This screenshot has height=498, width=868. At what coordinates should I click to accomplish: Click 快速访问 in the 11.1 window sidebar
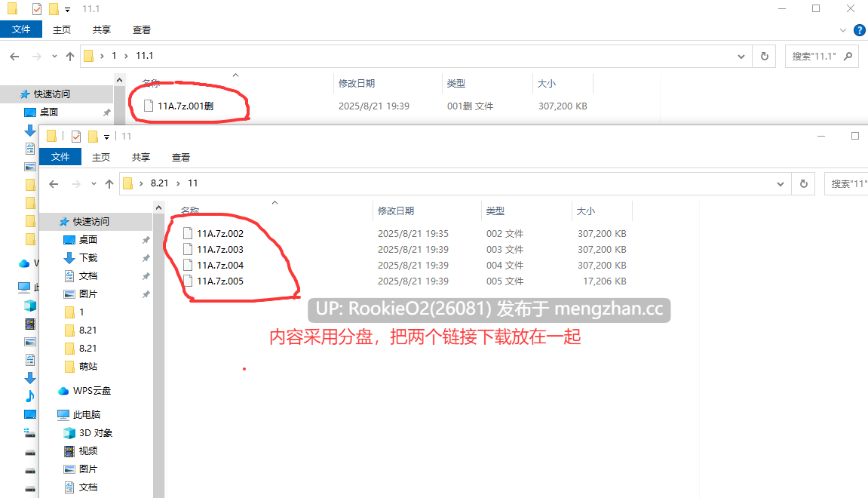click(52, 94)
